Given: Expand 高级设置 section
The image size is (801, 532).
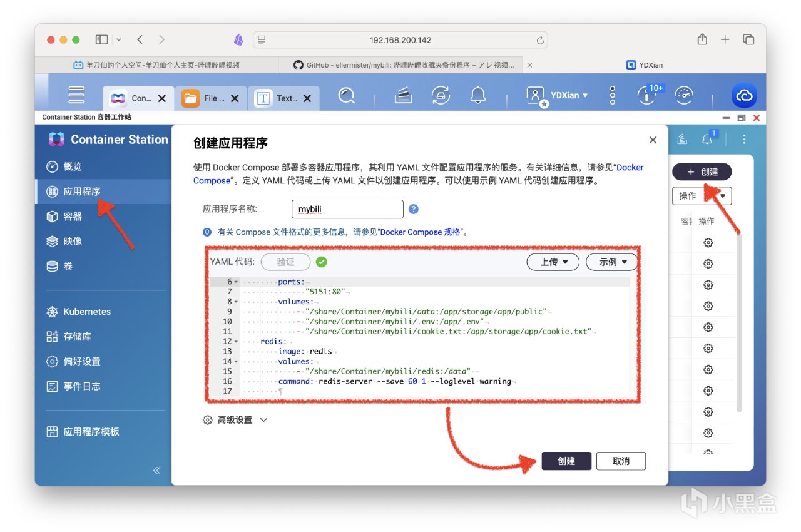Looking at the screenshot, I should (x=235, y=420).
